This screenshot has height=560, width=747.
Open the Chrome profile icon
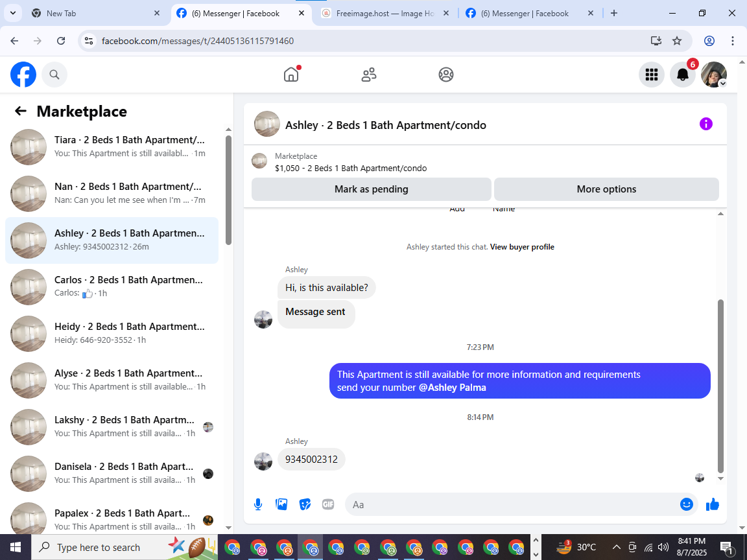(709, 41)
